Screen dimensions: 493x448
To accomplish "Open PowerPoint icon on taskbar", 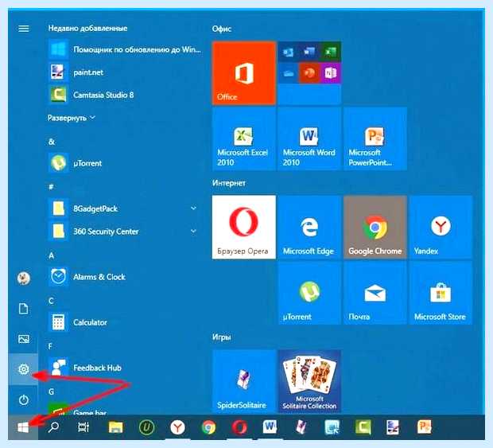I will [x=424, y=427].
